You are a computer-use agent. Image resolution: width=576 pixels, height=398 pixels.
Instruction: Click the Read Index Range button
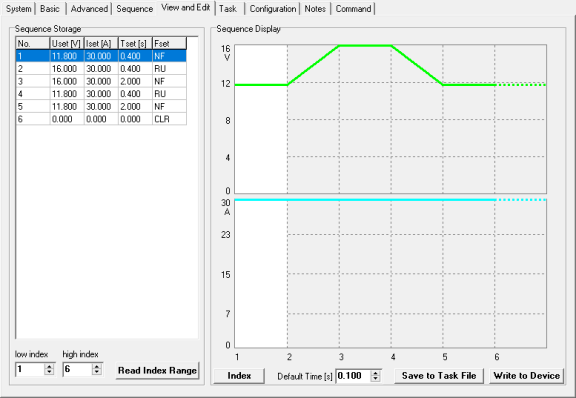coord(157,370)
